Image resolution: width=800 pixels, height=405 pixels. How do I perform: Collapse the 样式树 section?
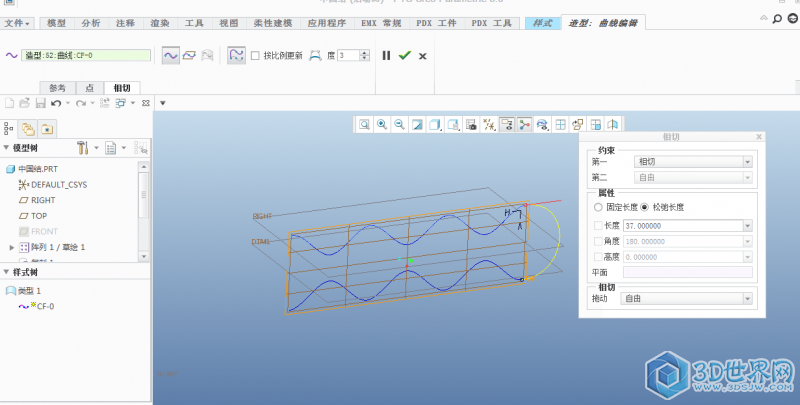click(x=6, y=272)
